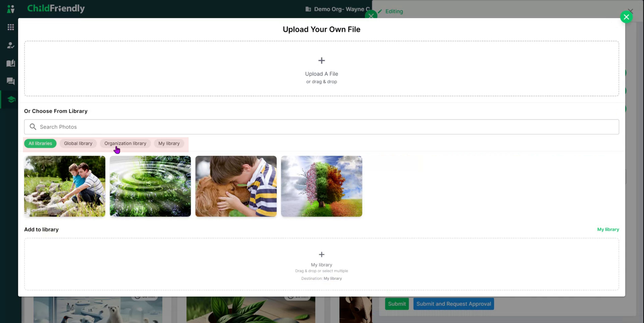Choose the boy hugging dog photo
Viewport: 644px width, 323px height.
pos(236,186)
